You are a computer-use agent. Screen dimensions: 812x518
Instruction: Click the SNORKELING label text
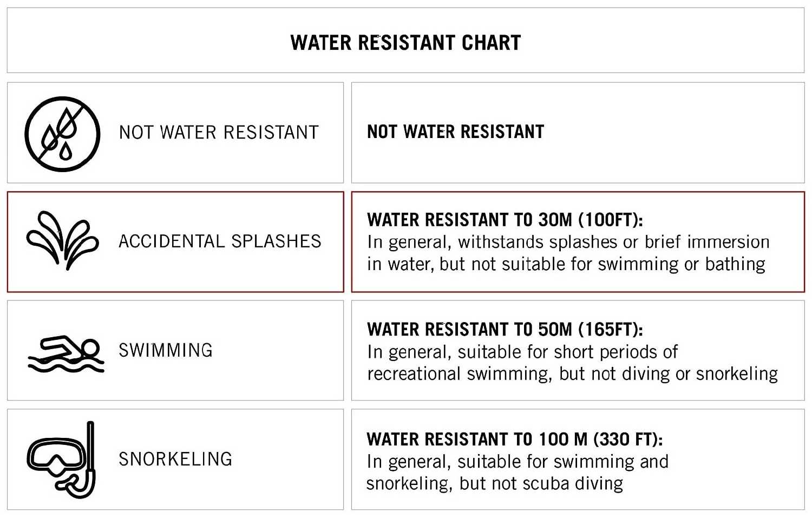point(175,459)
